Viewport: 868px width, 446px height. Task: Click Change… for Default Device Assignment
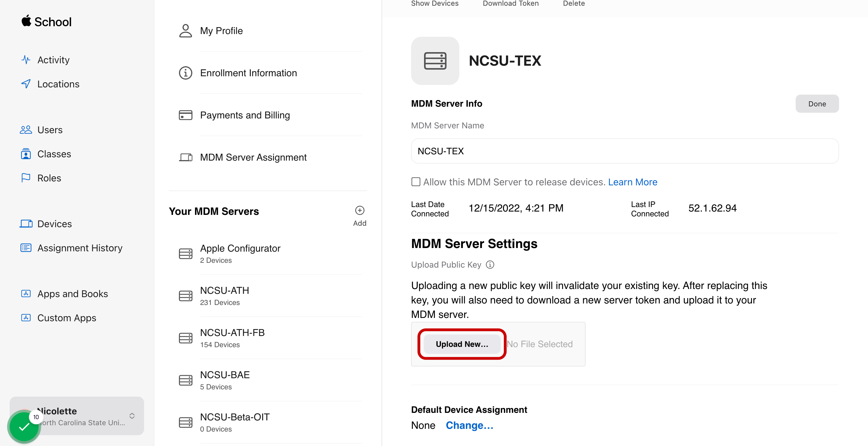[x=469, y=426]
